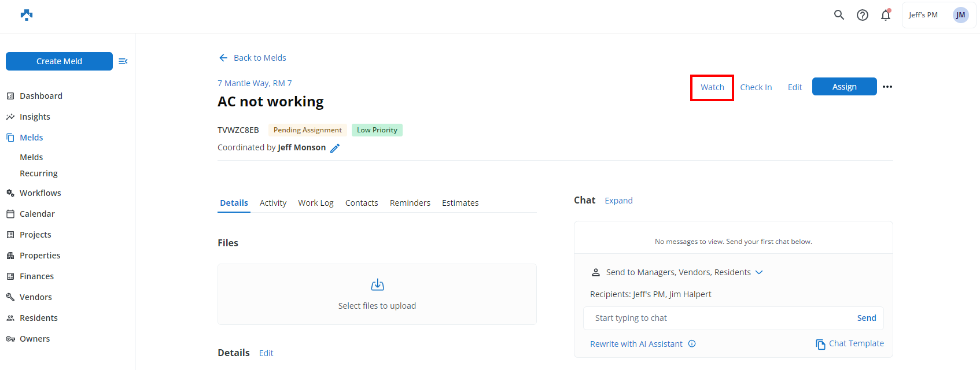The image size is (980, 370).
Task: Switch to the Activity tab
Action: [x=273, y=203]
